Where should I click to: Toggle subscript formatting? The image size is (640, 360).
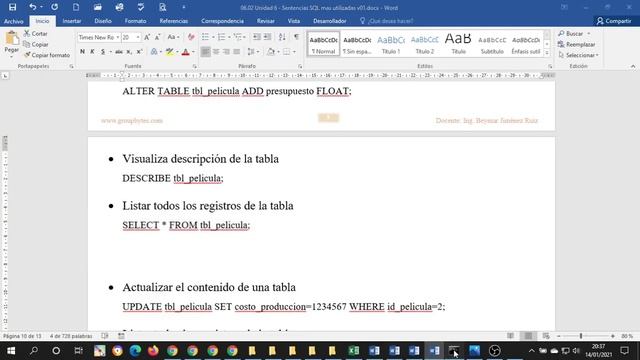point(129,51)
